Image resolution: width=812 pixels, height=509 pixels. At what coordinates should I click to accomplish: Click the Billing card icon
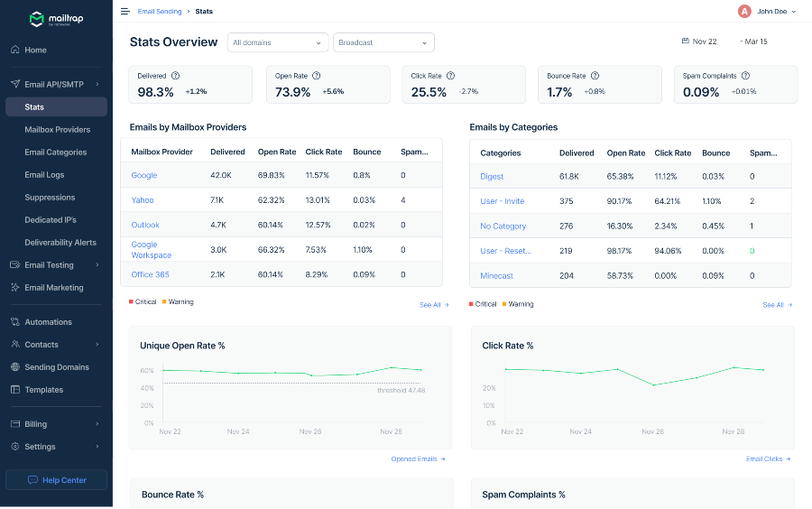tap(15, 424)
